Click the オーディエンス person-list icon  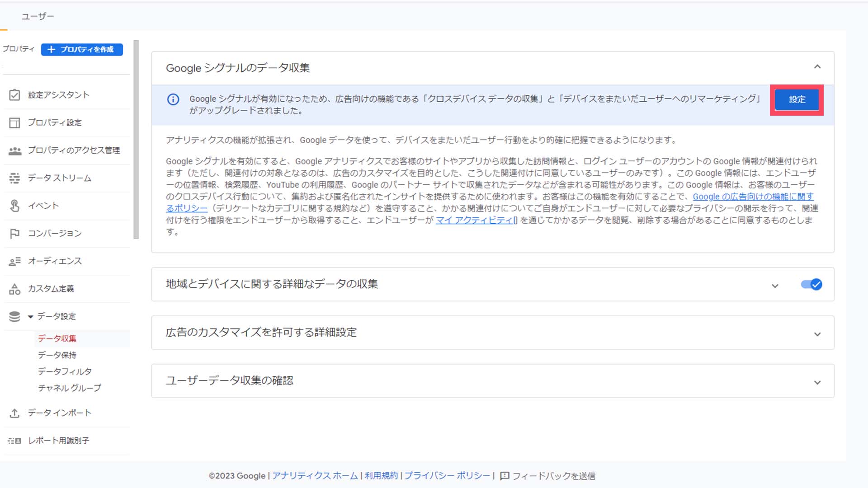pos(14,261)
